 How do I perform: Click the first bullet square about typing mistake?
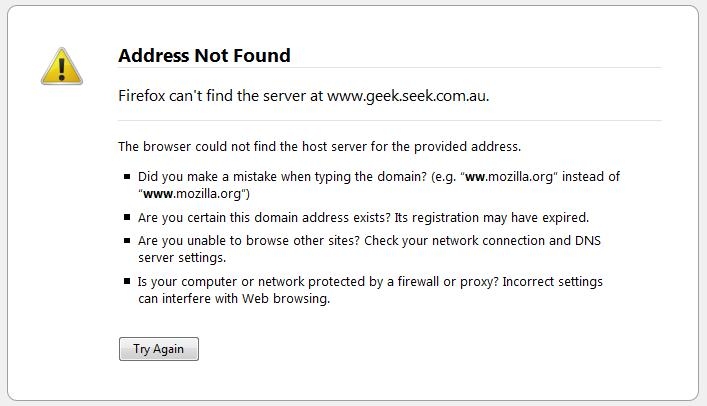click(127, 176)
